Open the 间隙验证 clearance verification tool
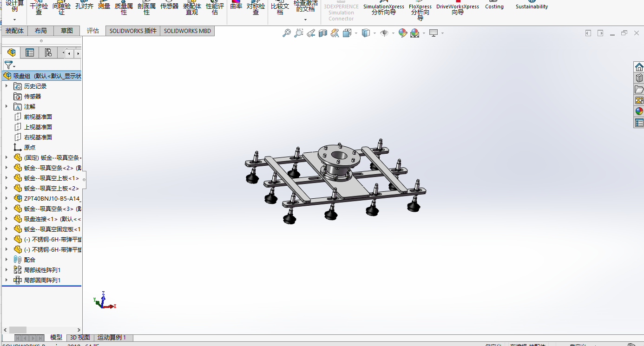644x346 pixels. pyautogui.click(x=62, y=8)
